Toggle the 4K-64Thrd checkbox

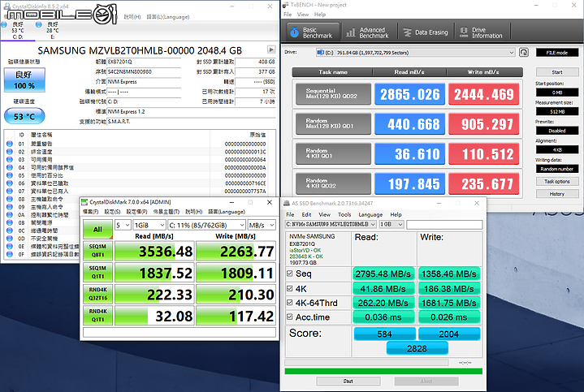(290, 303)
